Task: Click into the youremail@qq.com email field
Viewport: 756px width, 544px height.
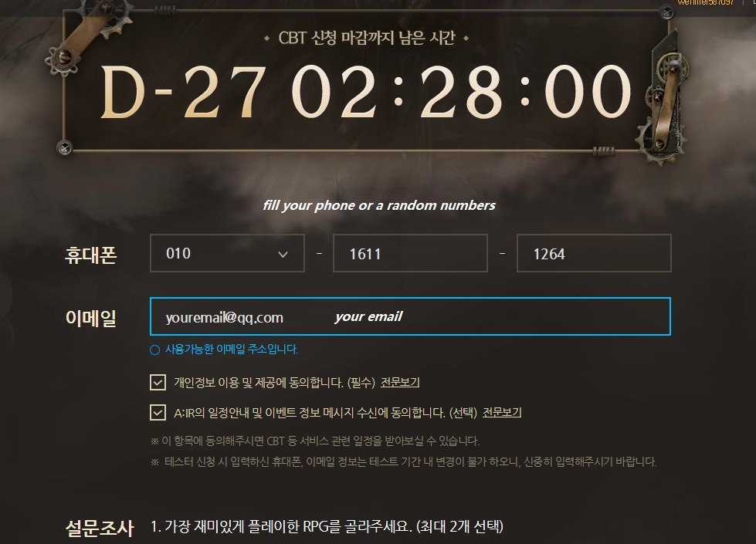Action: tap(410, 316)
